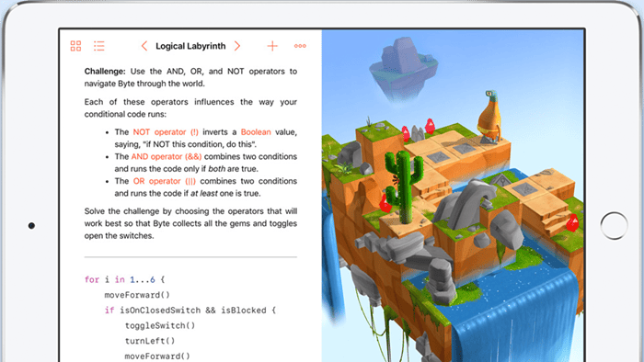Open the playground pages grid view

coord(75,46)
